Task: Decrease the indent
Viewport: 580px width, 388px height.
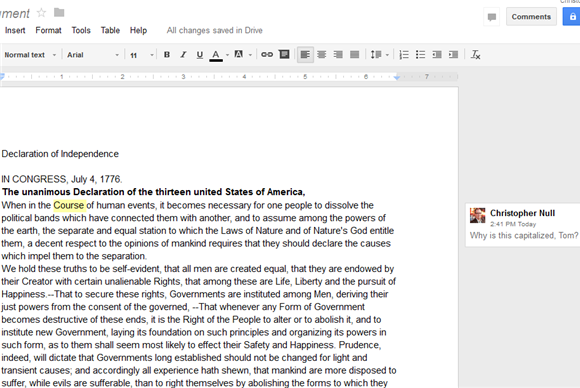Action: pos(437,55)
